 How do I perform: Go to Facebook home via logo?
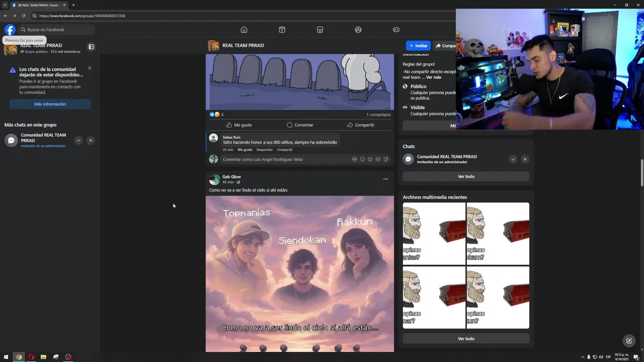pyautogui.click(x=10, y=30)
